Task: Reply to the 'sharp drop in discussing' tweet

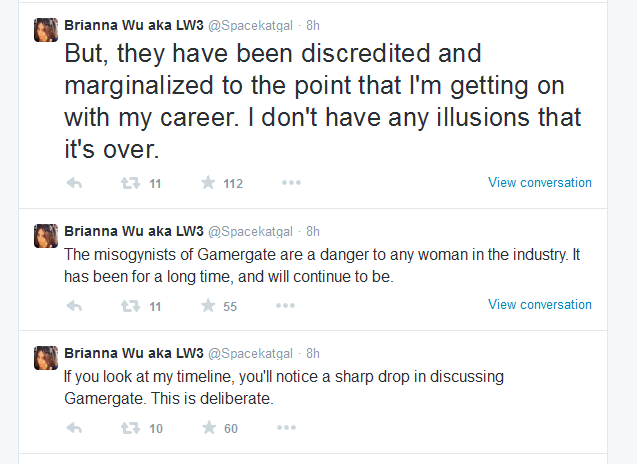Action: [x=74, y=428]
